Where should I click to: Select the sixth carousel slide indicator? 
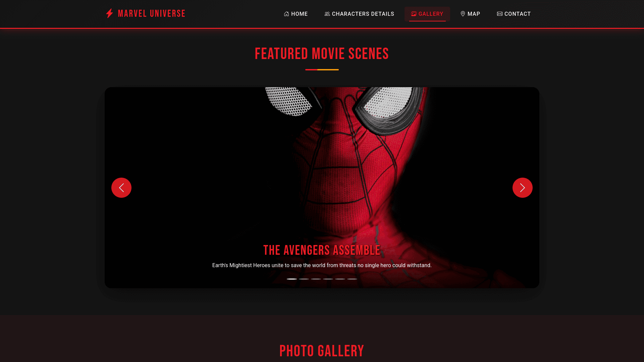point(352,279)
